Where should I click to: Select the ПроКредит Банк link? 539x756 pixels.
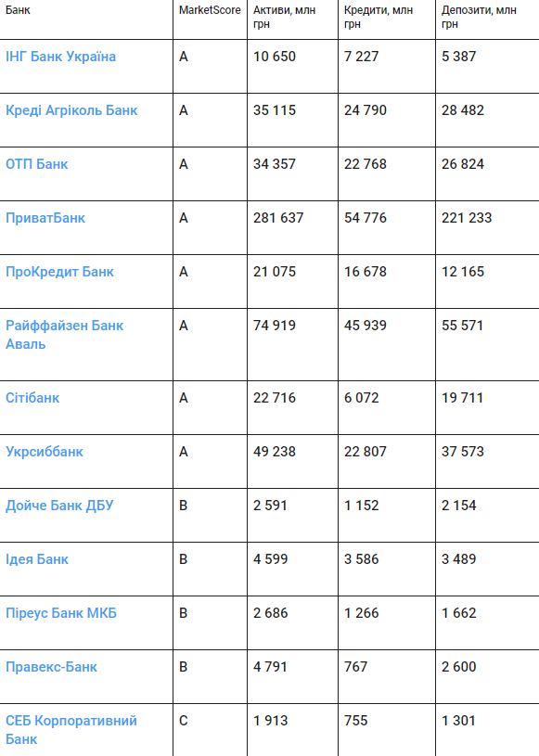[x=59, y=272]
